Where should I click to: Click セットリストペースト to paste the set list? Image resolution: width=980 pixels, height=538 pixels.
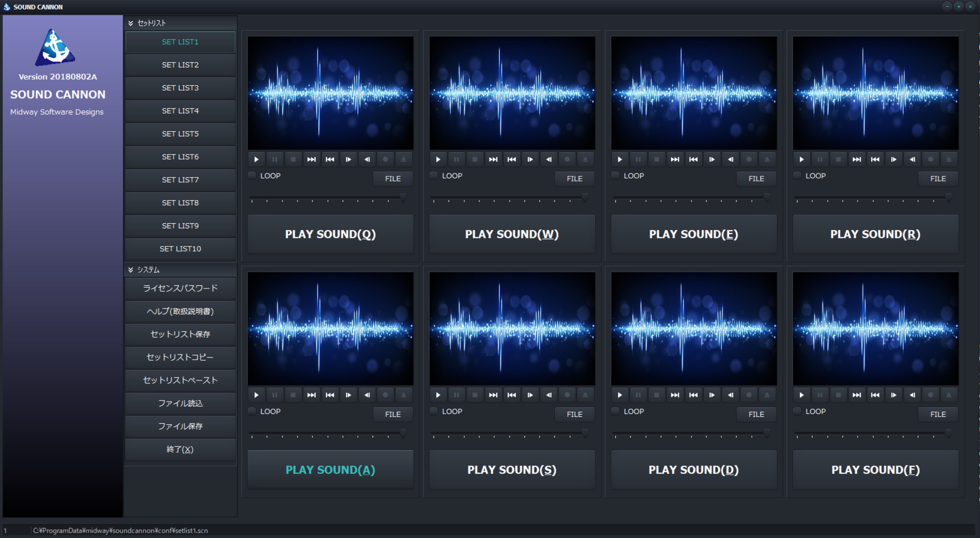[180, 380]
